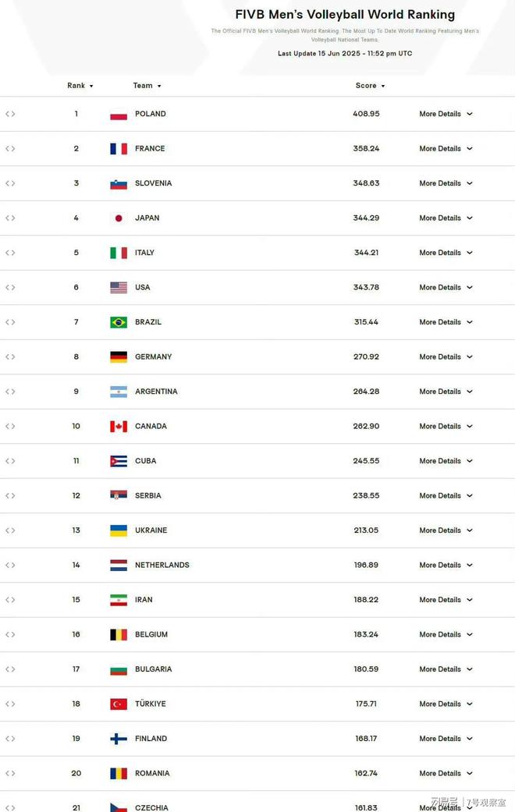
Task: Show More Details for Iran
Action: pos(446,600)
